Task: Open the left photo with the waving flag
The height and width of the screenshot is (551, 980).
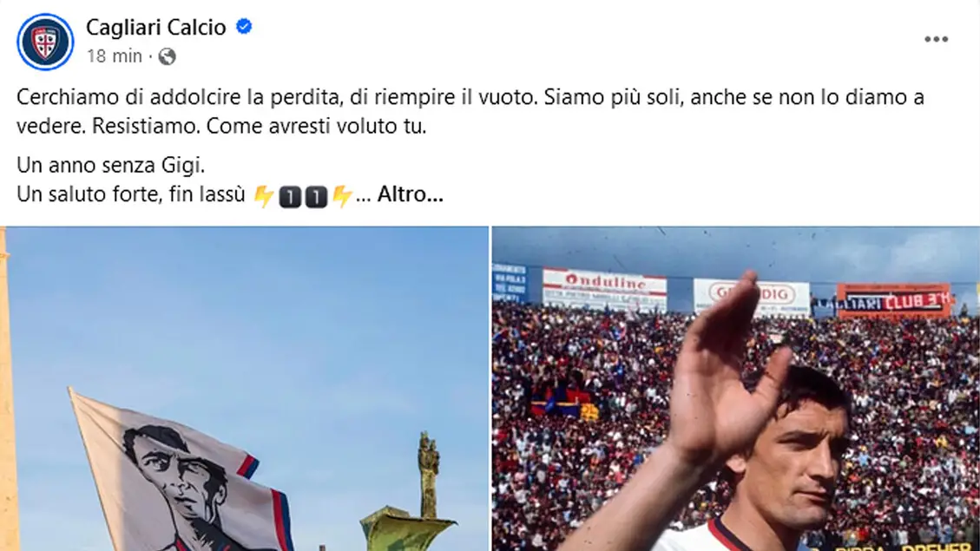Action: [245, 389]
